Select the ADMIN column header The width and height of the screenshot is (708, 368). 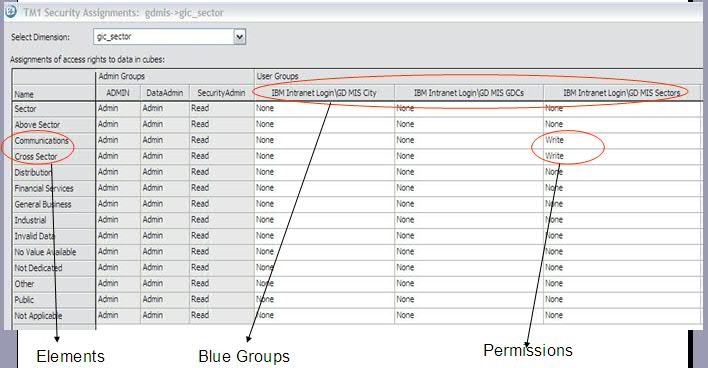[118, 93]
